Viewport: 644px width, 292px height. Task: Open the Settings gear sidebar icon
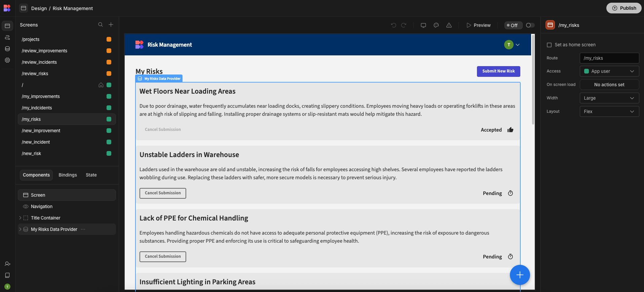(7, 60)
